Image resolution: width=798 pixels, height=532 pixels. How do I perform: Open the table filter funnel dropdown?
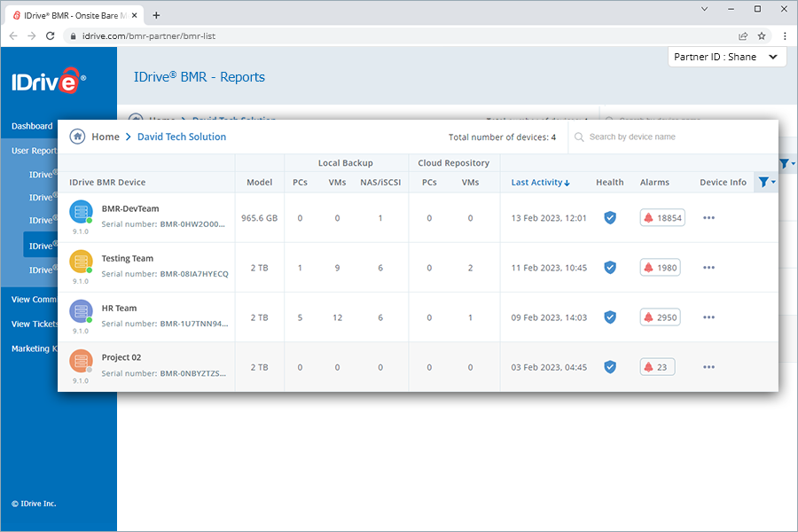(766, 182)
